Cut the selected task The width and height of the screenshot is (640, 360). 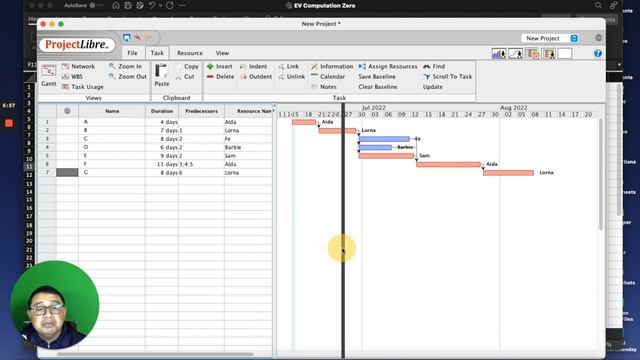click(184, 76)
